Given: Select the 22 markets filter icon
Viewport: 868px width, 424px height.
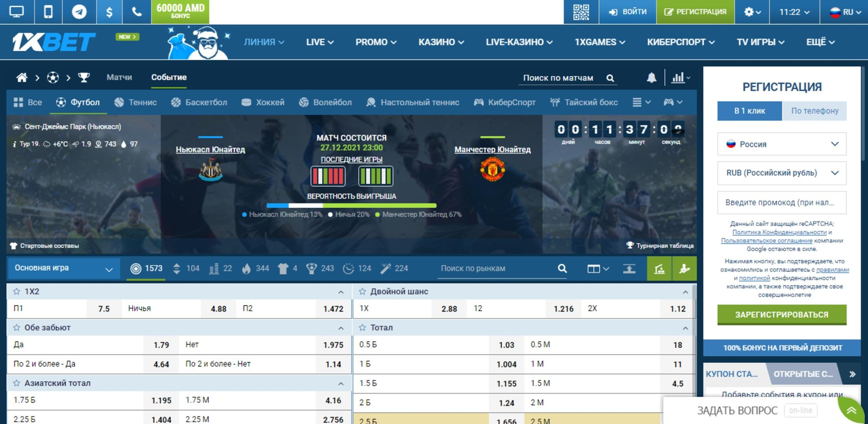Looking at the screenshot, I should (x=220, y=269).
